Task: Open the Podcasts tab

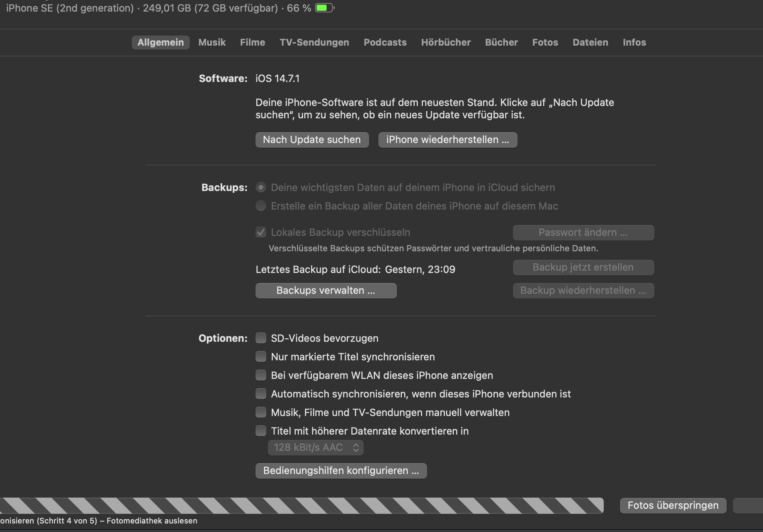Action: click(x=385, y=42)
